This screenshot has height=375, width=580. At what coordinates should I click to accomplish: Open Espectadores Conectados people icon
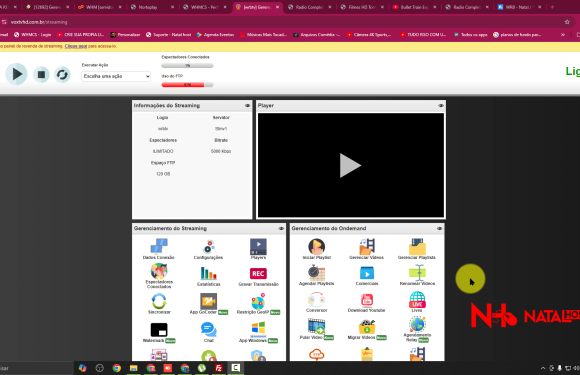pos(159,271)
